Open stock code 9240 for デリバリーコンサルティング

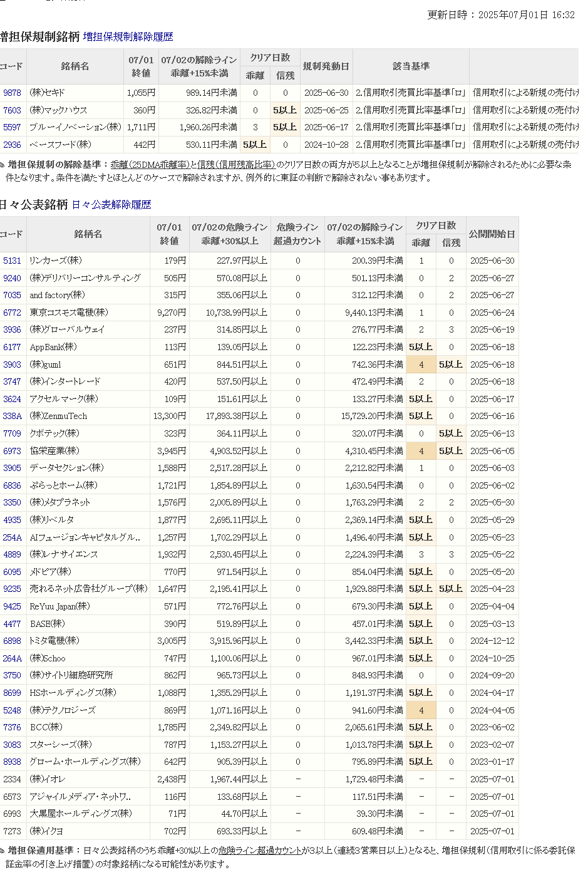click(12, 278)
